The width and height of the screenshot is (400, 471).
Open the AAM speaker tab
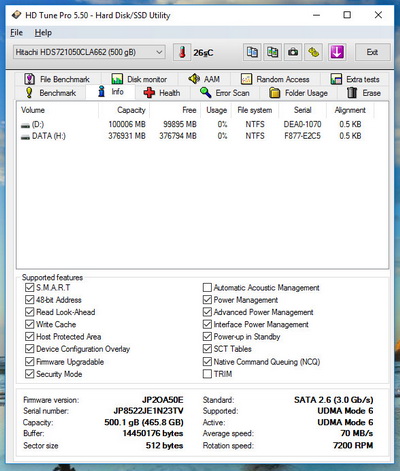point(204,79)
